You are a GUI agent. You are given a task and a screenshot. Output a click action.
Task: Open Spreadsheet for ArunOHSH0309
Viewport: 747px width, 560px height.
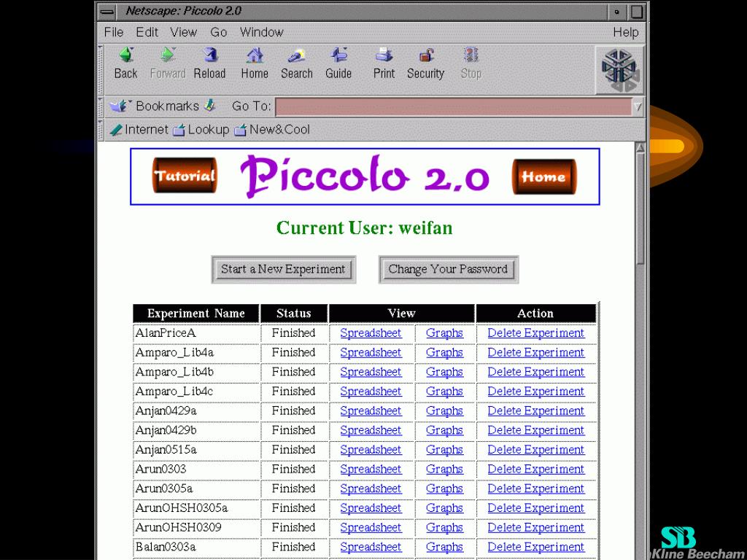point(371,528)
